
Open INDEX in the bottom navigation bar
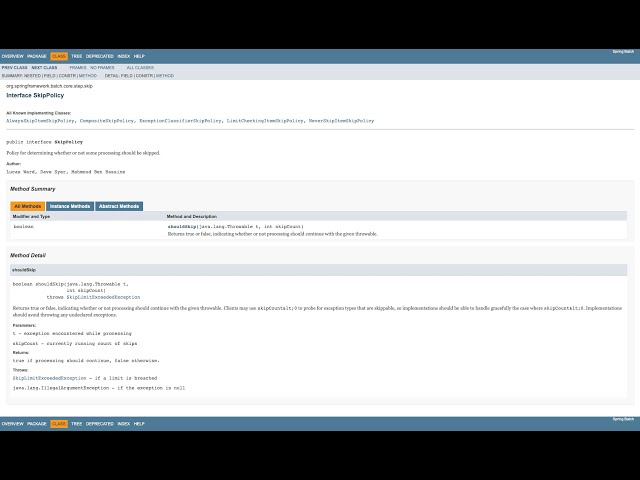click(124, 424)
